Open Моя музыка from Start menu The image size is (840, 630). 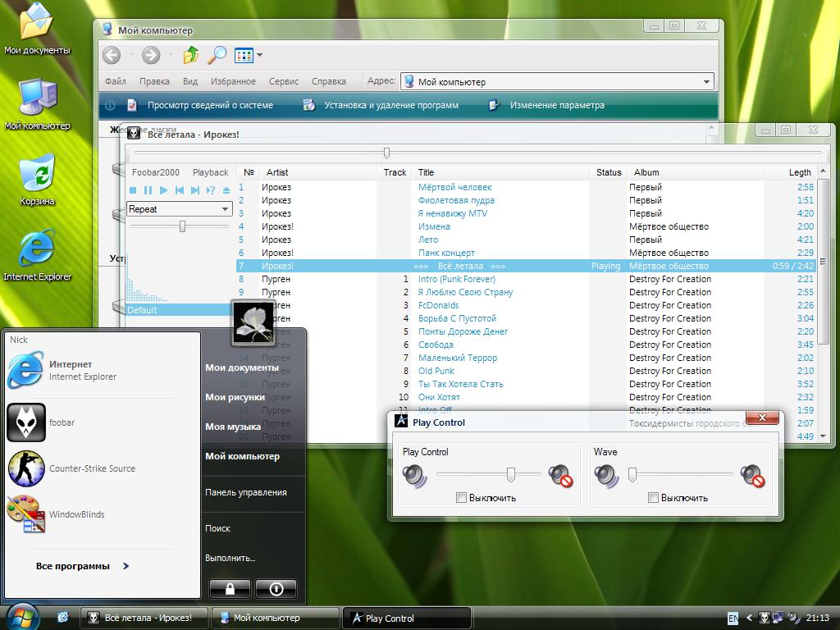click(x=232, y=427)
